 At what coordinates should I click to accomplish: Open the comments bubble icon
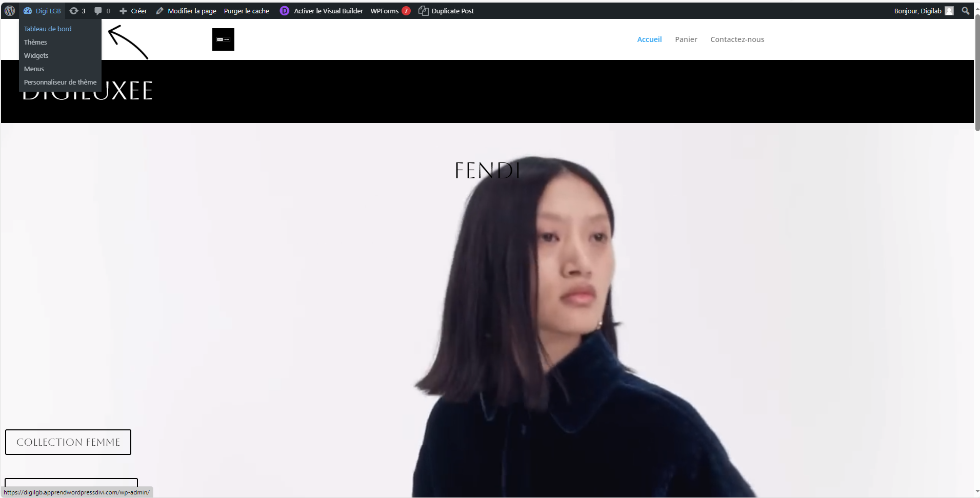coord(98,11)
